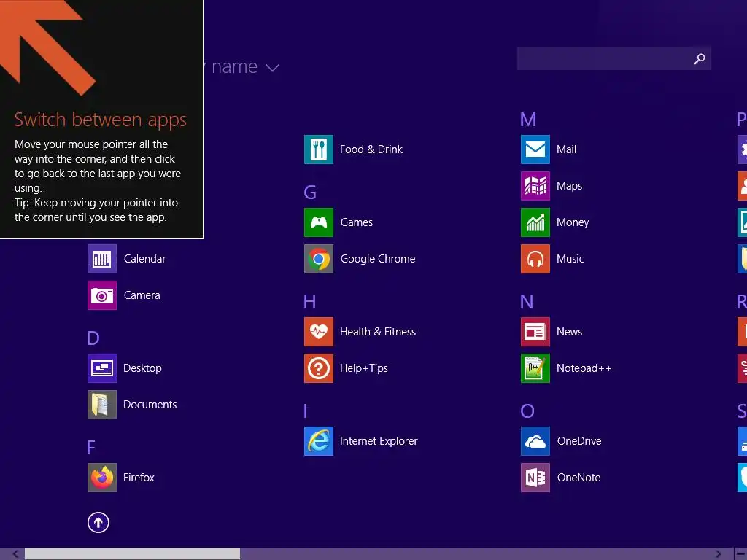Viewport: 747px width, 560px height.
Task: Jump to the letter G group header
Action: click(x=310, y=192)
